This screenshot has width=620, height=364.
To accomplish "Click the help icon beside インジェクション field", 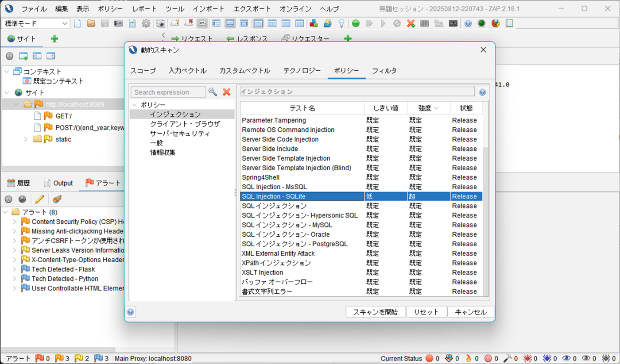I will click(482, 92).
